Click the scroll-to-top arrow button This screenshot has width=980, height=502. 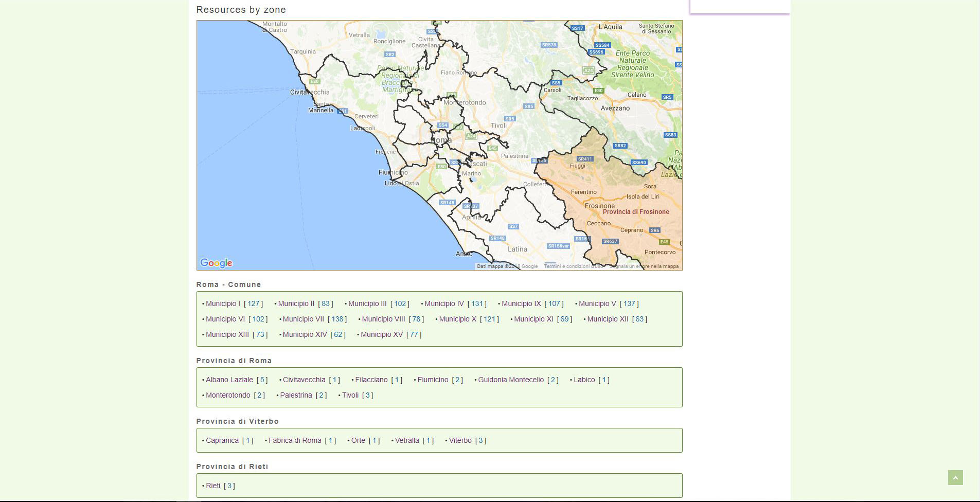tap(955, 477)
